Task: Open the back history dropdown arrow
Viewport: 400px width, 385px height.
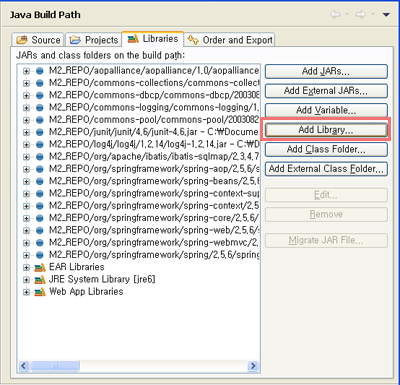Action: click(347, 14)
